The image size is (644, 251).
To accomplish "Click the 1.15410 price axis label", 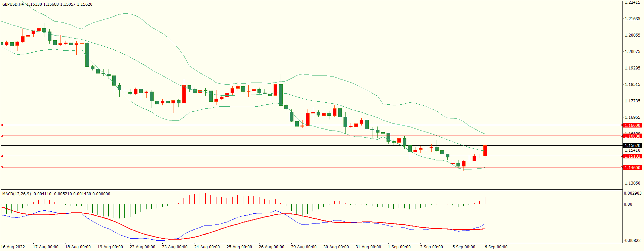I will pos(632,150).
